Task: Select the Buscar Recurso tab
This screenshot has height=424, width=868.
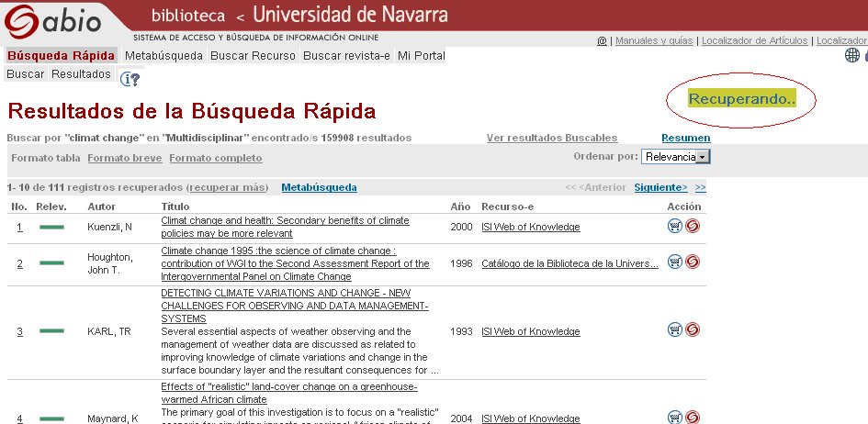Action: [x=253, y=56]
